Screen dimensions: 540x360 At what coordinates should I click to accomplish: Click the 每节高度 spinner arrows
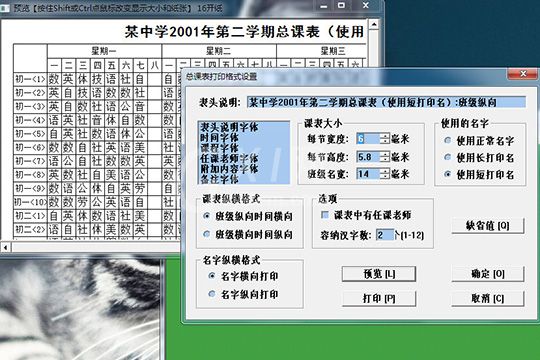tap(385, 157)
